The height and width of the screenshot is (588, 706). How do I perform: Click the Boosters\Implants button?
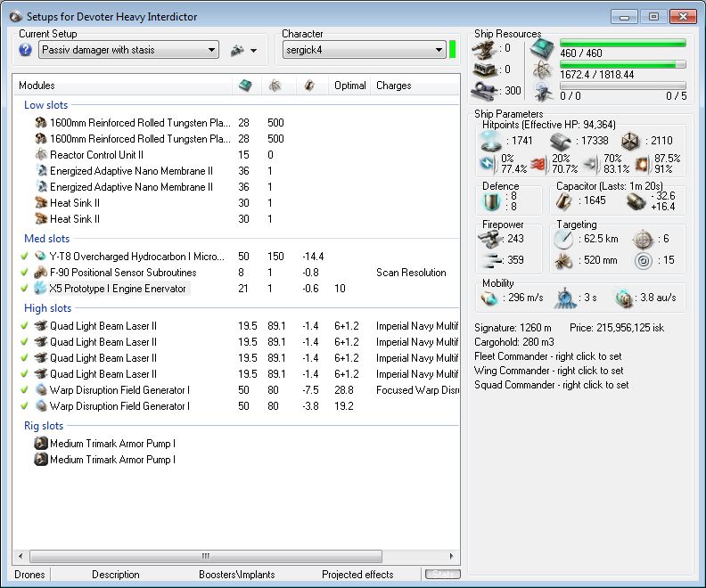236,575
